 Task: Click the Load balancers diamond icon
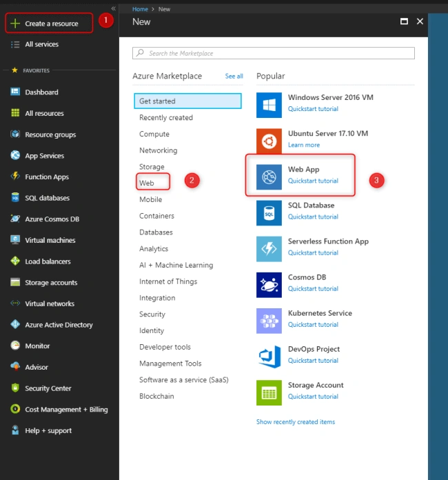[x=15, y=261]
